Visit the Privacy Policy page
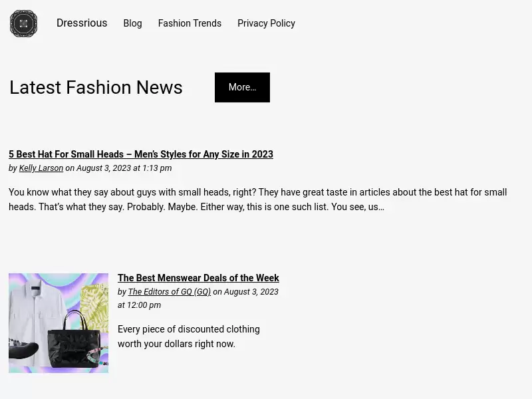 (x=267, y=23)
